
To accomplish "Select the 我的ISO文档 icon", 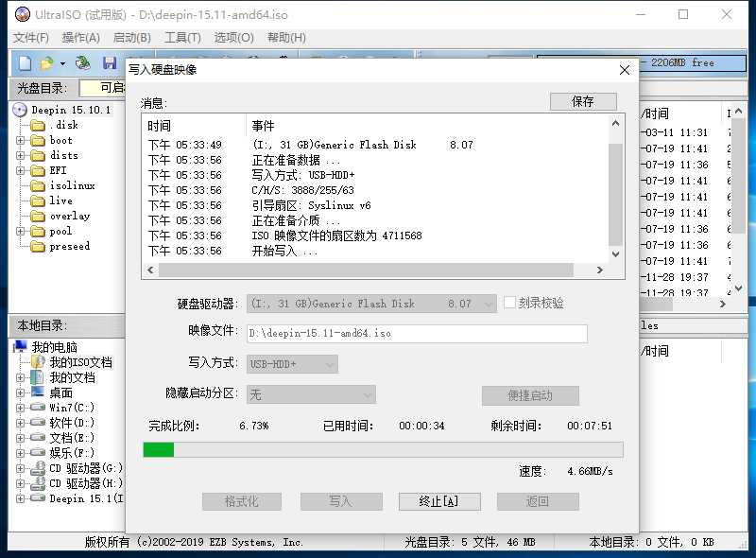I will pos(38,362).
